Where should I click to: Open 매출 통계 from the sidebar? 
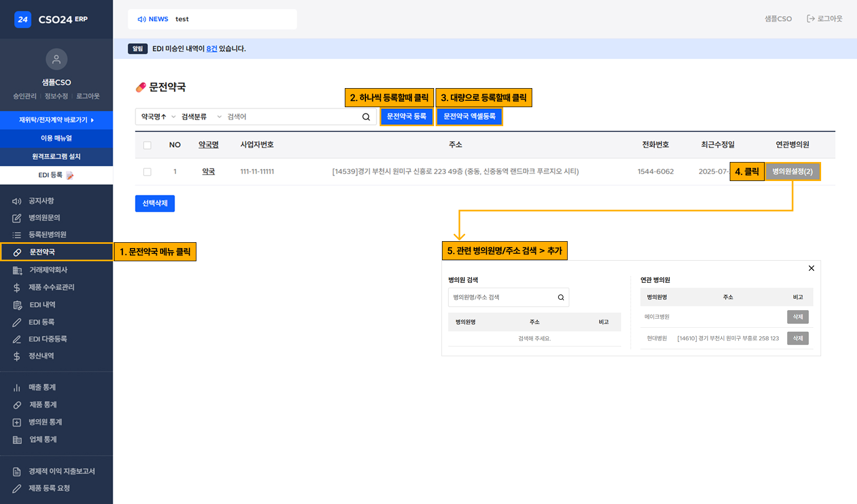click(x=42, y=387)
